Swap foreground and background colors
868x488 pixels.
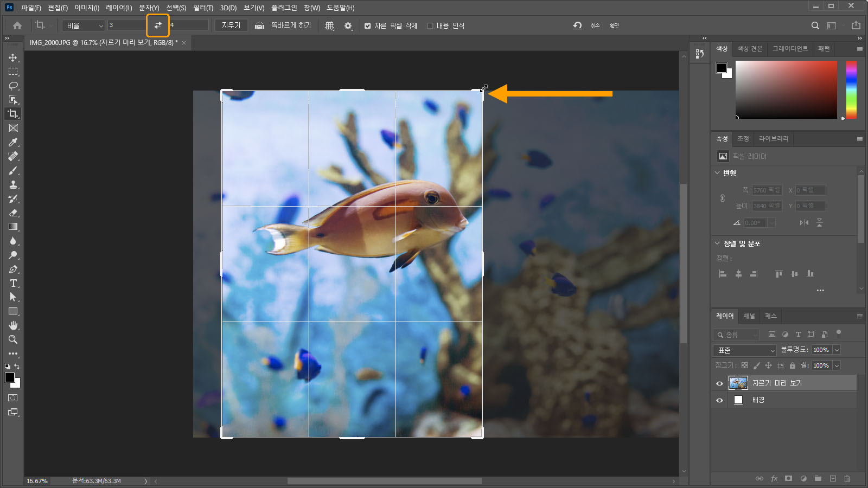coord(17,367)
